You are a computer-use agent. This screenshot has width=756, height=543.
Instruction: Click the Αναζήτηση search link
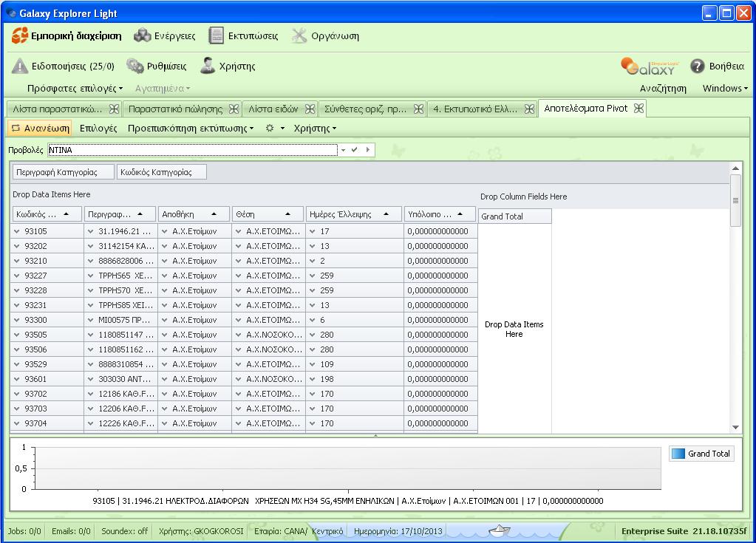663,88
